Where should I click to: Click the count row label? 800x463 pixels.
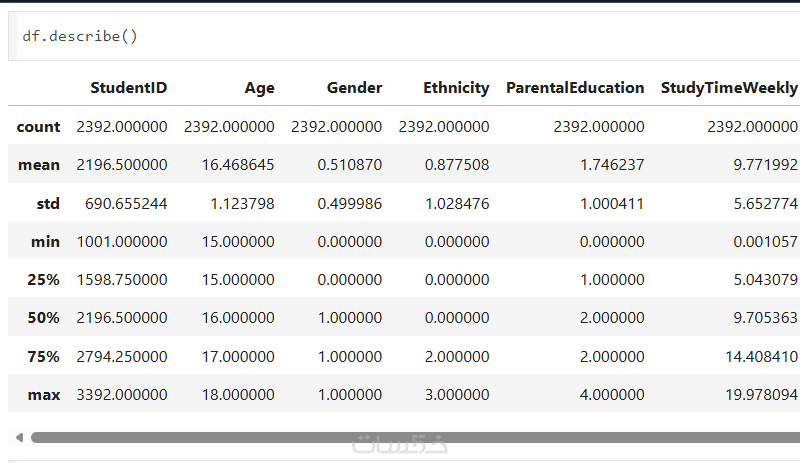(x=38, y=126)
